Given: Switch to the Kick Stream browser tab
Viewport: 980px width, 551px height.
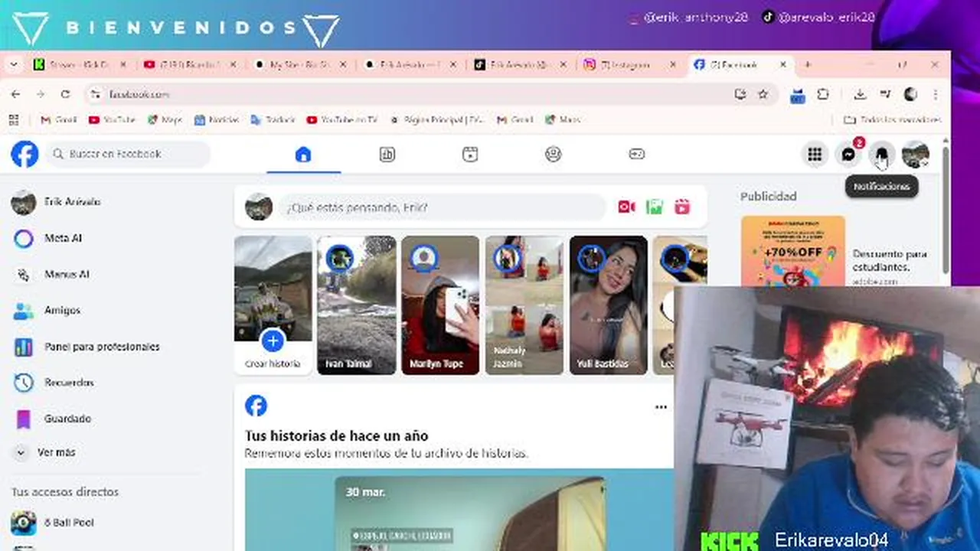Looking at the screenshot, I should 79,65.
